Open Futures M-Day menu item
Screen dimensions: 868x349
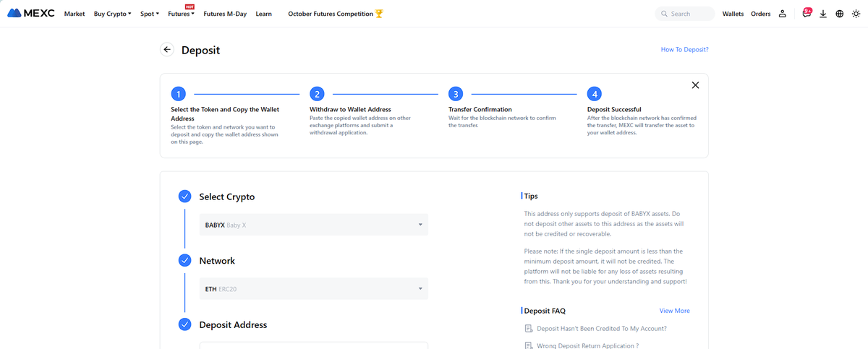225,14
